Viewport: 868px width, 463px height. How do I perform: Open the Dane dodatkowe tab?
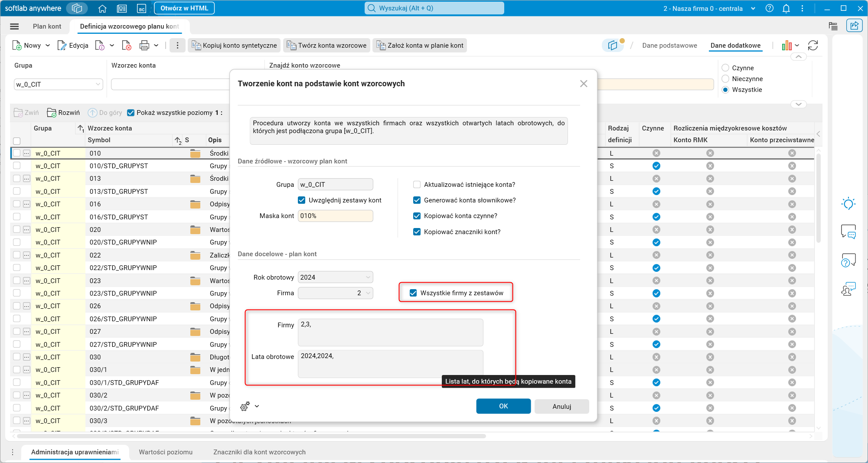(x=736, y=46)
